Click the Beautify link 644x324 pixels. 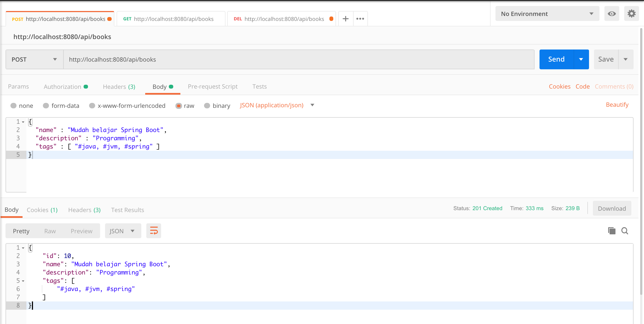tap(617, 105)
